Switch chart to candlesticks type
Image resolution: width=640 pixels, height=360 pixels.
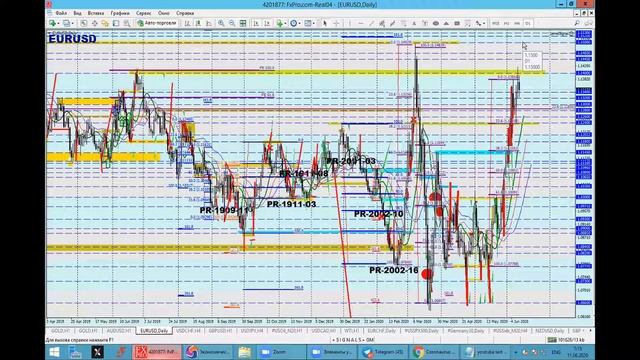tap(198, 23)
